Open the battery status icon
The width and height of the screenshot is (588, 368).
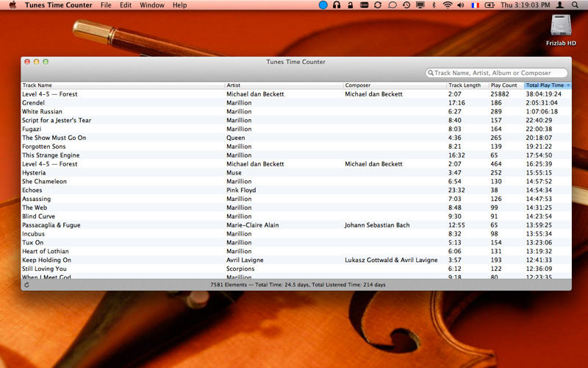(x=490, y=5)
